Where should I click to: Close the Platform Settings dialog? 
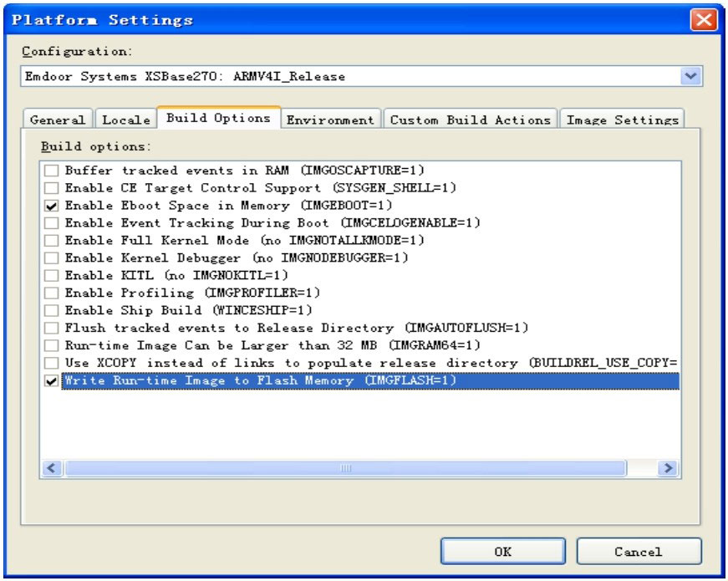[704, 19]
